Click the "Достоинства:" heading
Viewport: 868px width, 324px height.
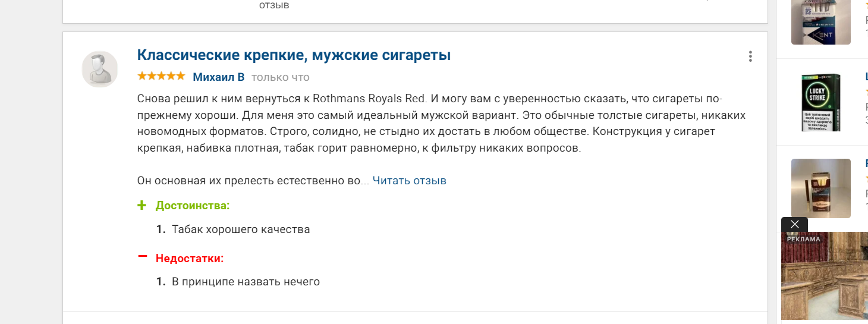pos(193,206)
